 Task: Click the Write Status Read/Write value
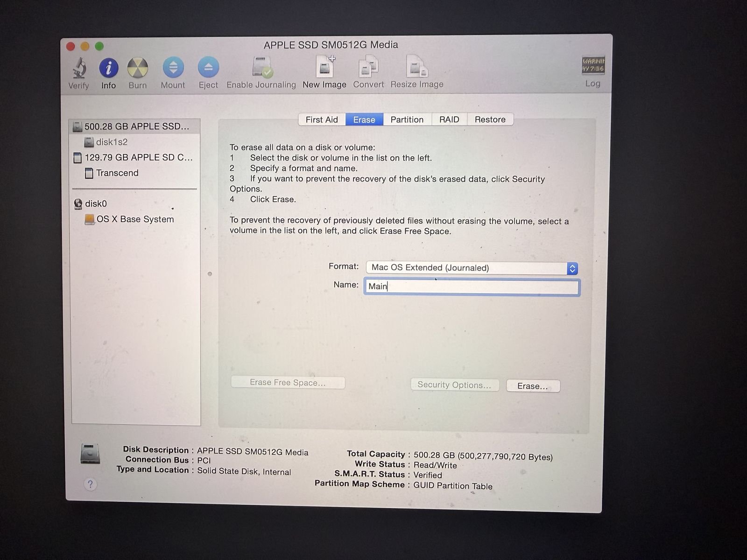(x=435, y=465)
